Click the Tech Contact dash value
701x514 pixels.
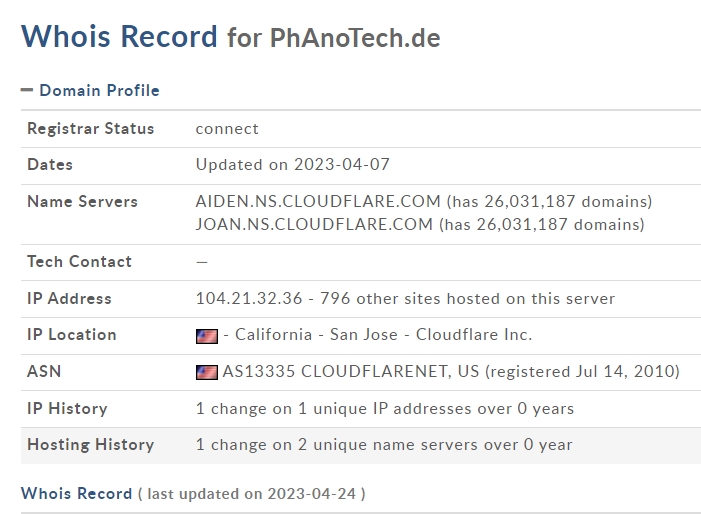[202, 262]
